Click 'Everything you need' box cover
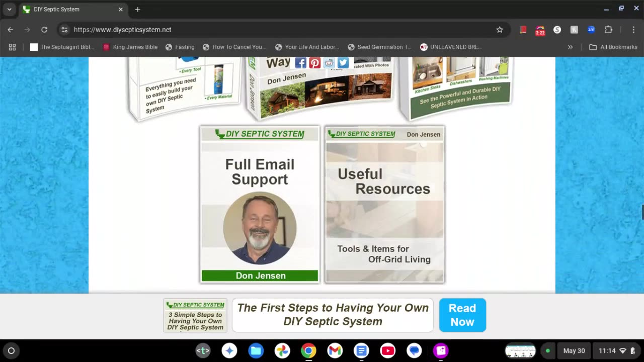644x362 pixels. tap(184, 88)
